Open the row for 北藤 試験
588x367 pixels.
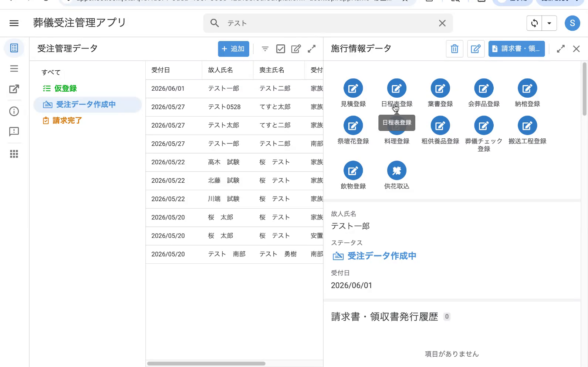[234, 181]
